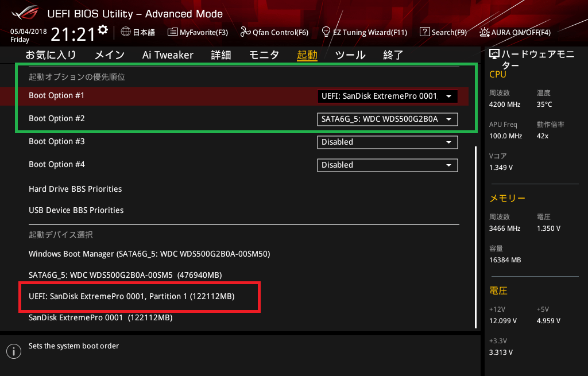The height and width of the screenshot is (376, 588).
Task: Open Boot Option #2 dropdown
Action: point(388,119)
